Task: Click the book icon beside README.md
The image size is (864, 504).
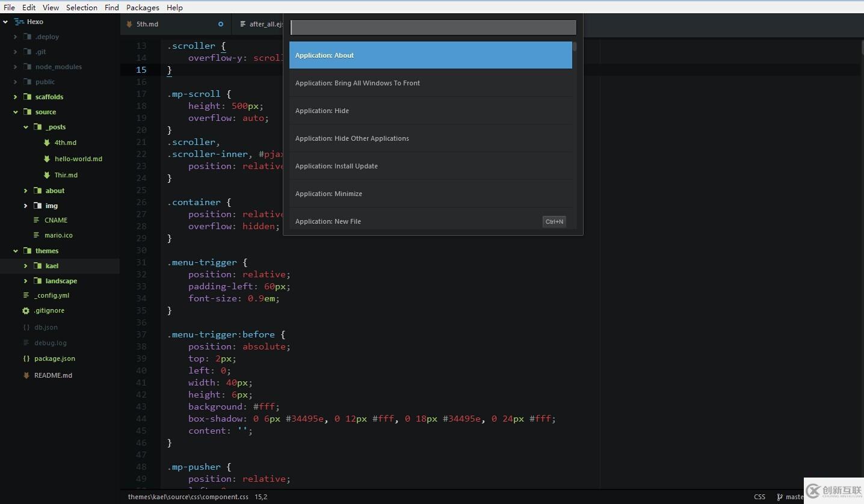Action: coord(26,375)
